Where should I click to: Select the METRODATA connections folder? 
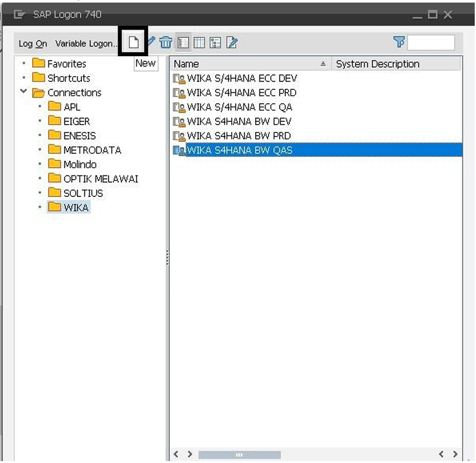[91, 150]
